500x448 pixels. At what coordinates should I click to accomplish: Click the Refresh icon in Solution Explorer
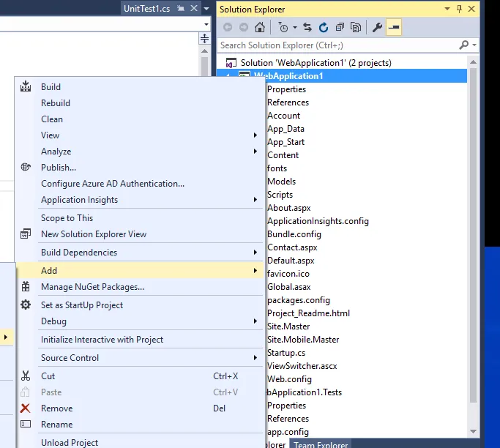[324, 27]
